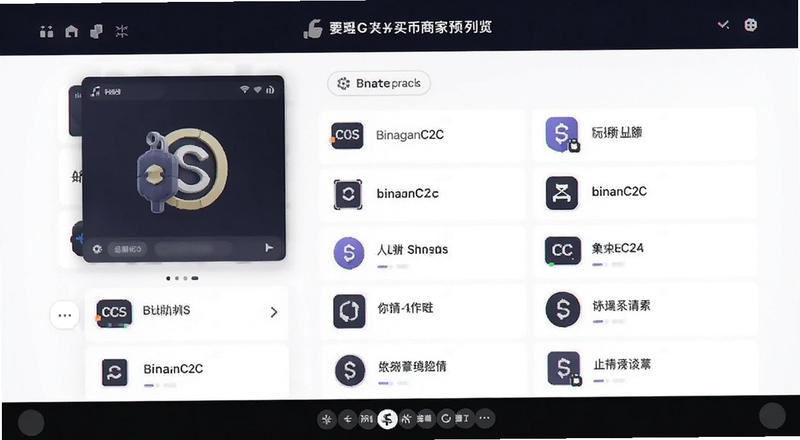Viewport: 800px width, 440px height.
Task: Click the play arrow in preview card footer
Action: [x=269, y=248]
